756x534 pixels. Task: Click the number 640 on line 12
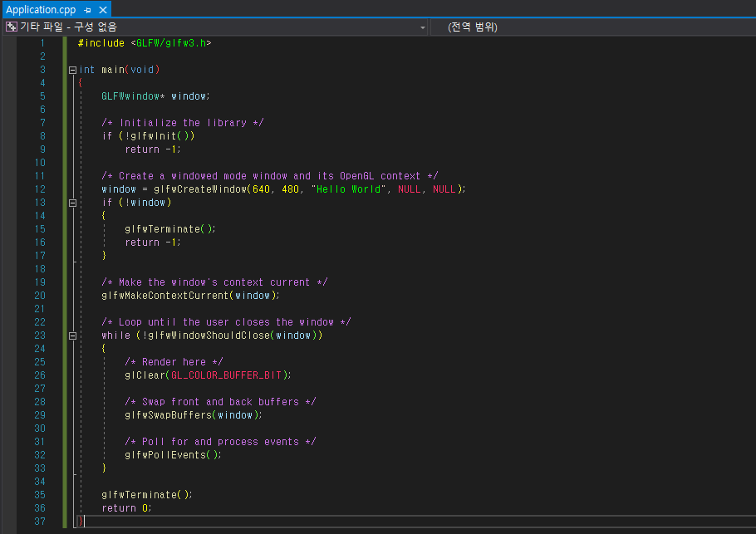(262, 189)
